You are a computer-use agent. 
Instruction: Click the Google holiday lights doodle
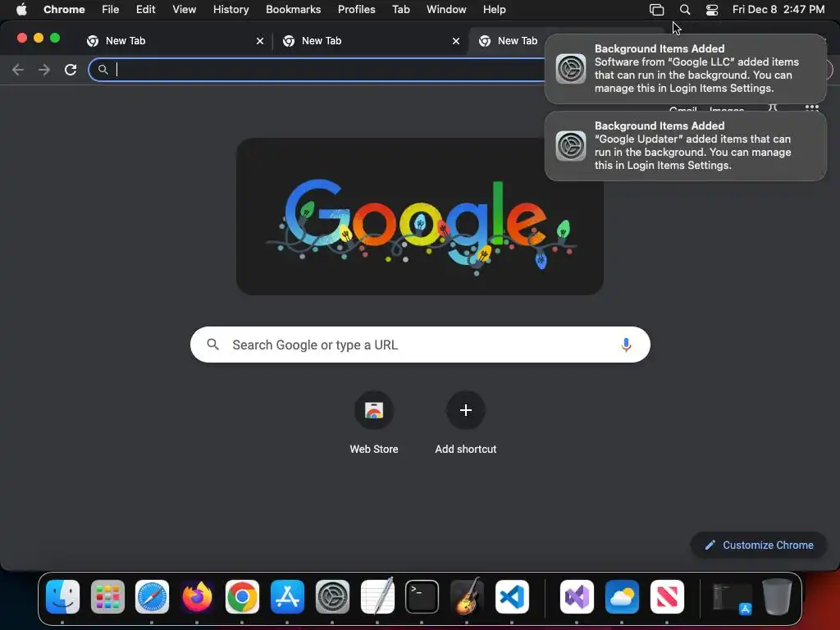click(420, 217)
